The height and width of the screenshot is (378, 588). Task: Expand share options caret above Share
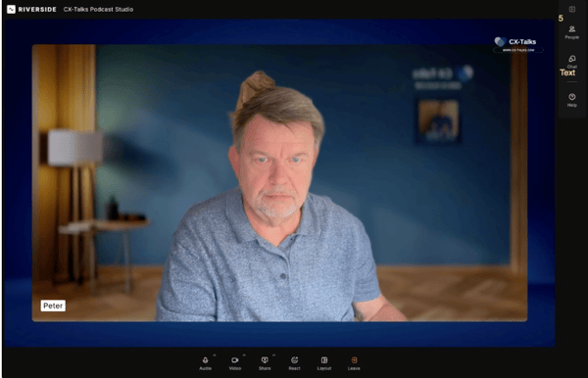pos(273,354)
